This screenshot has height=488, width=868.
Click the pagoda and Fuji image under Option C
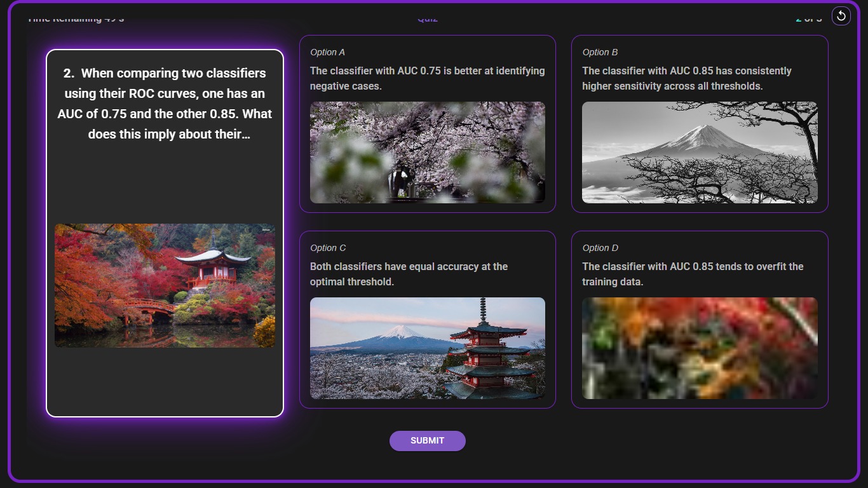[x=427, y=348]
